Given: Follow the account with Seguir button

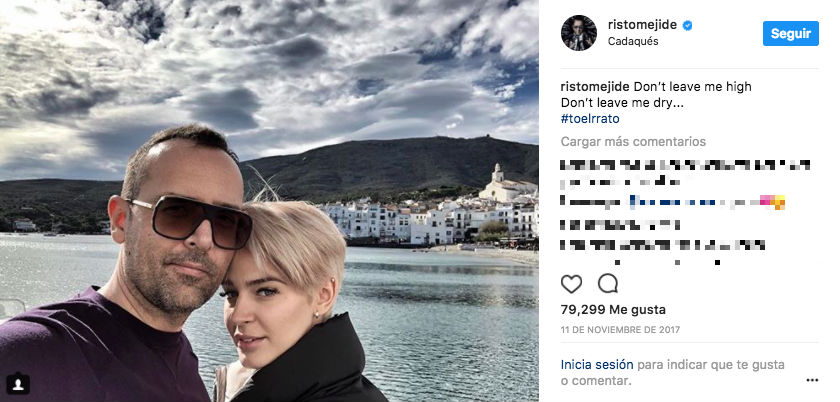Looking at the screenshot, I should (x=791, y=33).
